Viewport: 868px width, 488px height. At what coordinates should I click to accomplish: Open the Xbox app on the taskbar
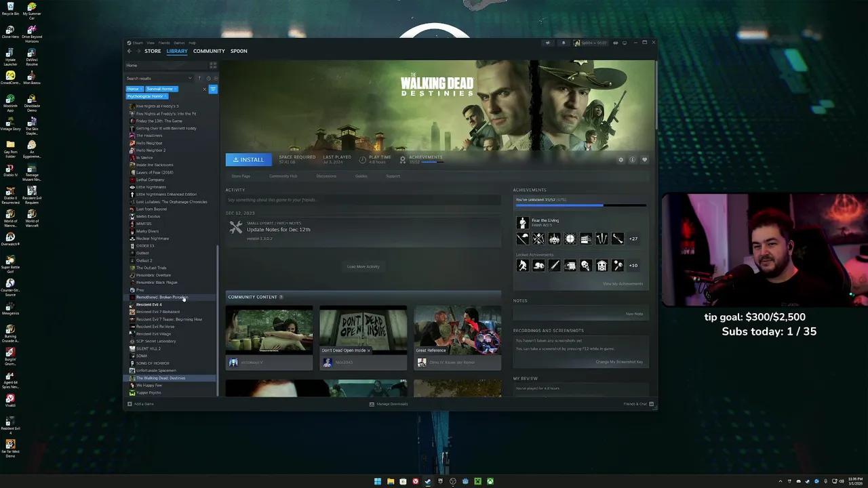tap(490, 481)
